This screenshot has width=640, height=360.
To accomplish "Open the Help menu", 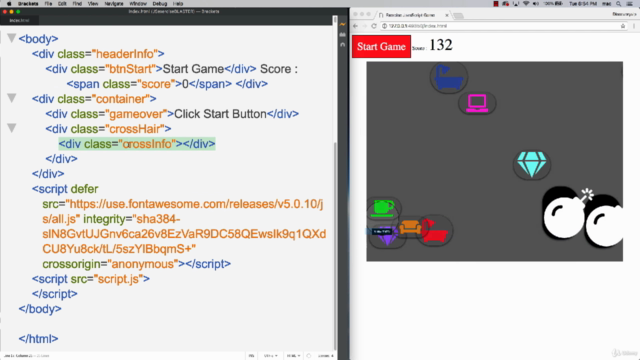I will (x=178, y=4).
